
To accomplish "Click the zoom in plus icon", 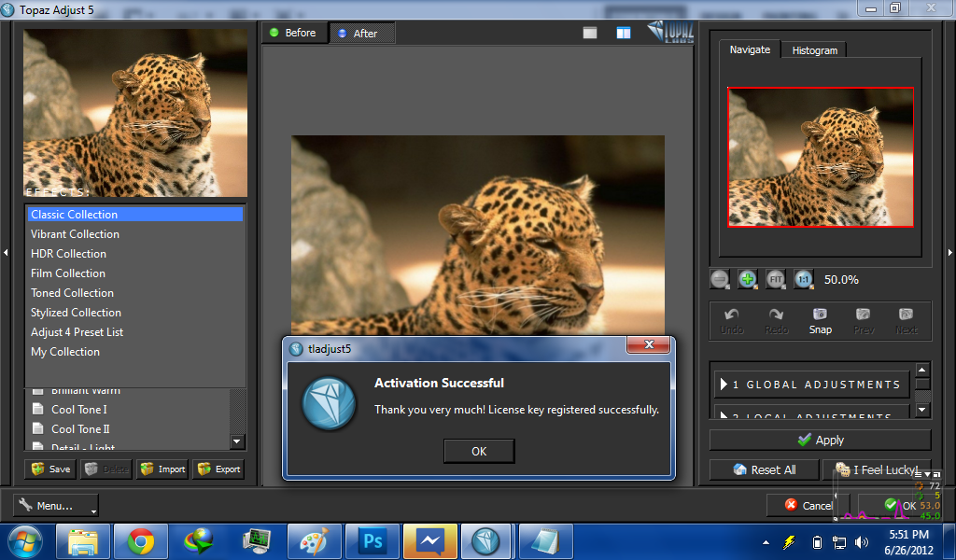I will click(x=748, y=280).
